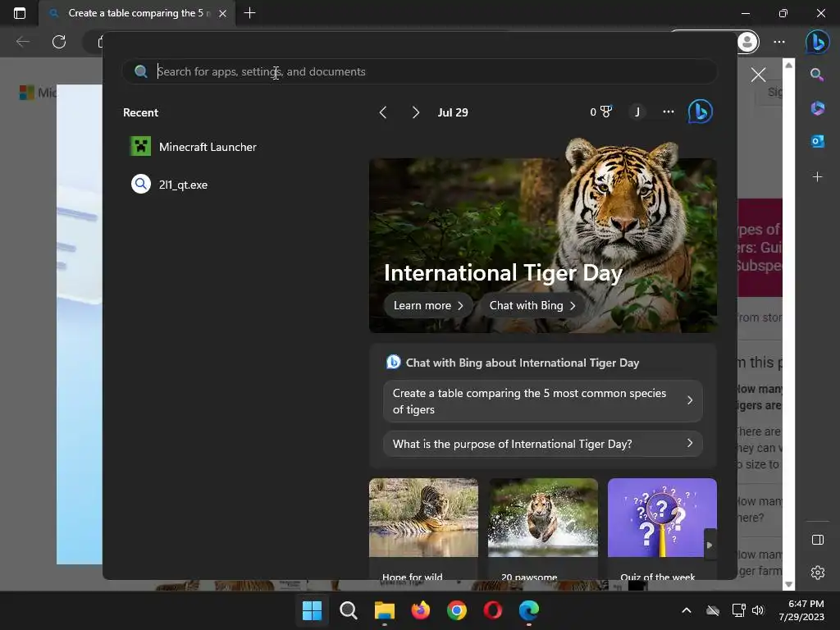This screenshot has height=630, width=840.
Task: Open the J account avatar
Action: [x=637, y=112]
